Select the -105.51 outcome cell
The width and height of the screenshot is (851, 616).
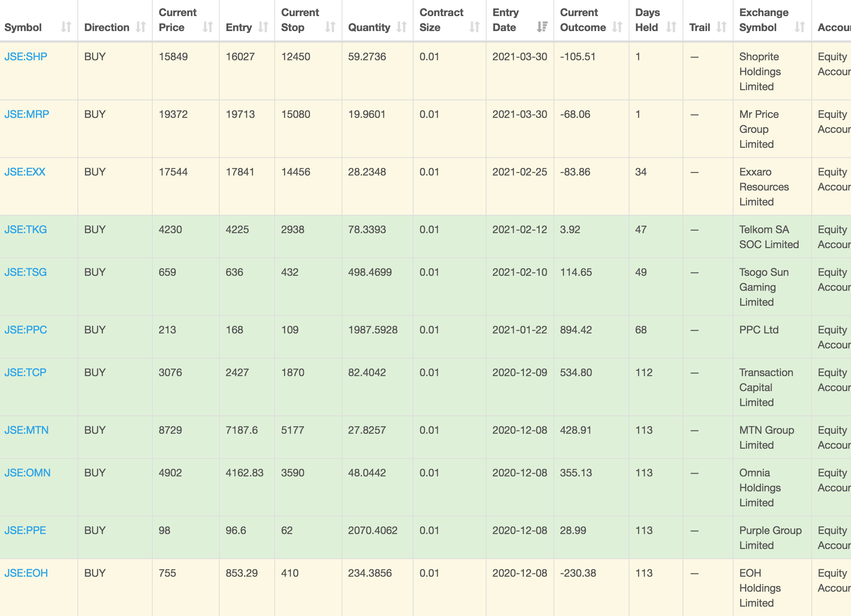coord(591,71)
